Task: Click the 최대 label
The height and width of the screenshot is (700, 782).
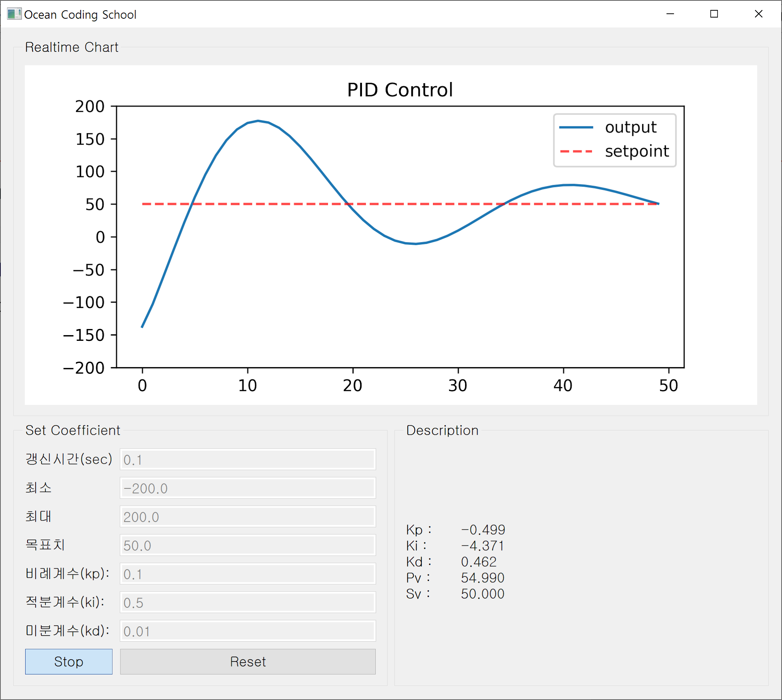Action: pos(39,516)
